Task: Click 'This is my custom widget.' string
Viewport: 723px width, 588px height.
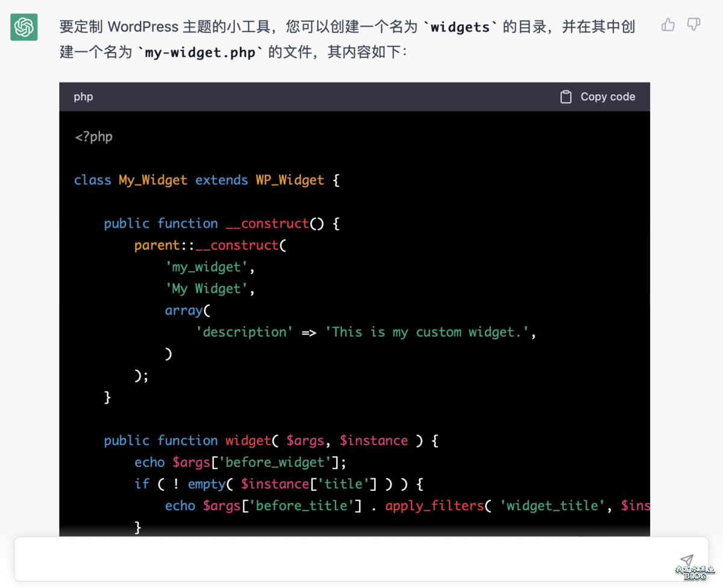Action: (x=427, y=332)
